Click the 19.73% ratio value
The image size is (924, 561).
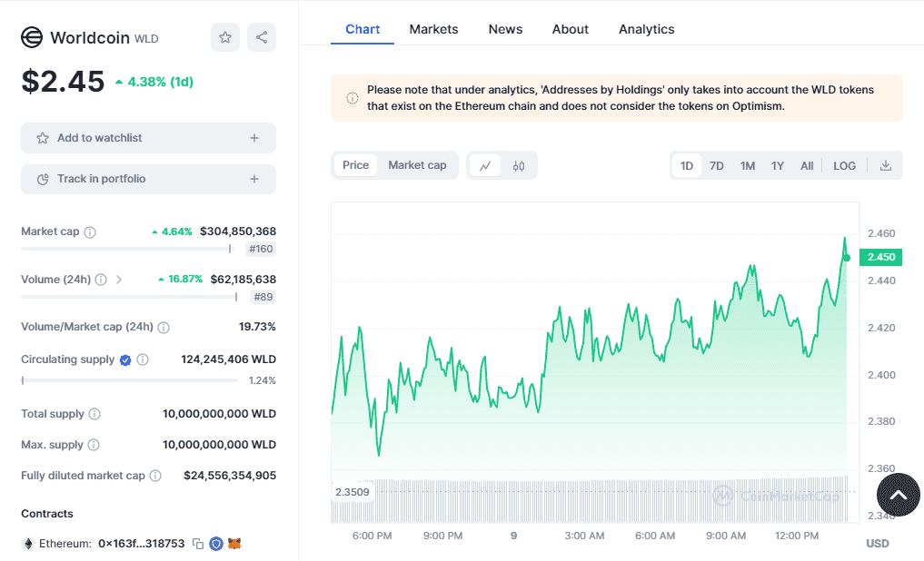click(257, 327)
